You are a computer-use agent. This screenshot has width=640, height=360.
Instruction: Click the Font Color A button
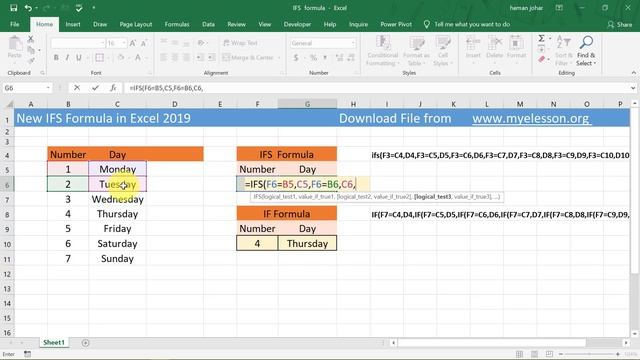point(138,58)
